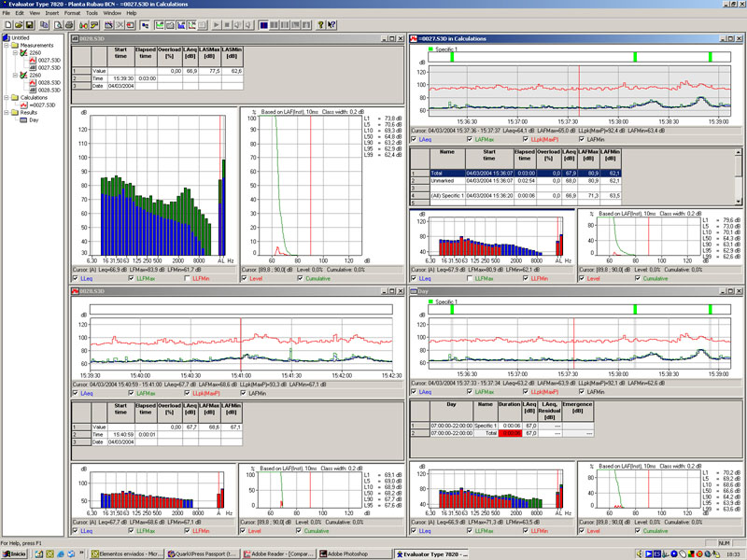Click the Stop playback button in toolbar
Viewport: 747px width, 560px height.
227,25
